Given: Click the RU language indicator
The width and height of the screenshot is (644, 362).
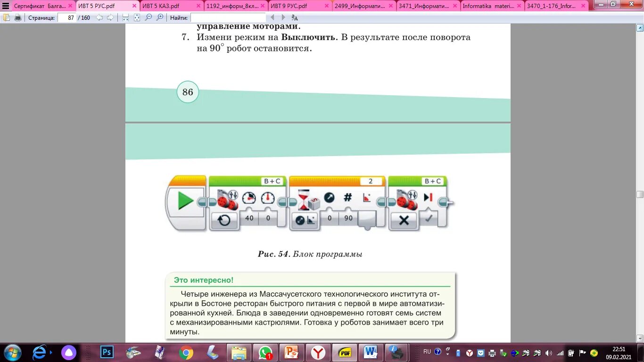Looking at the screenshot, I should pyautogui.click(x=427, y=352).
